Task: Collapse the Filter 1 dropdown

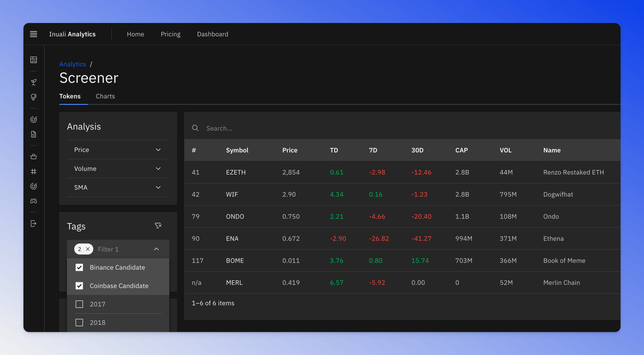Action: pyautogui.click(x=156, y=249)
